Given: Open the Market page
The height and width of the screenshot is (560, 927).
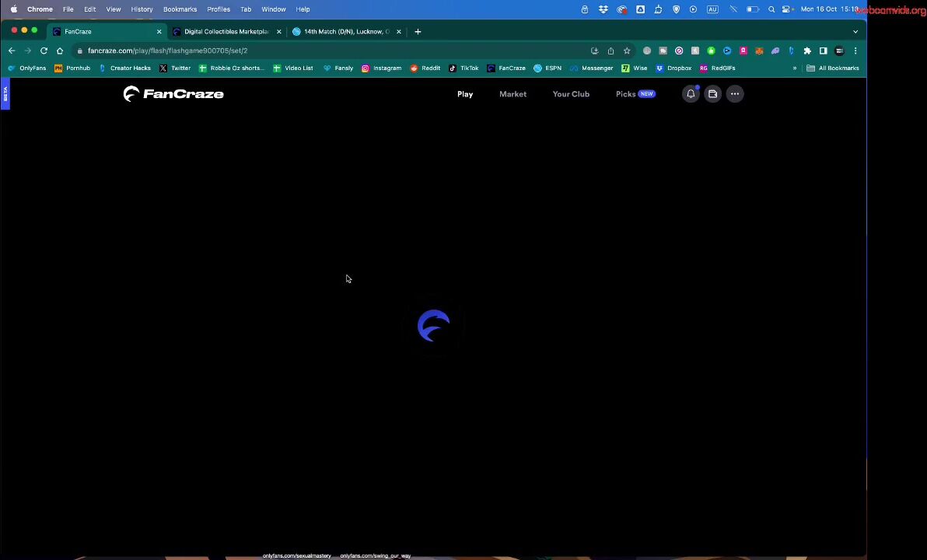Looking at the screenshot, I should pos(512,94).
